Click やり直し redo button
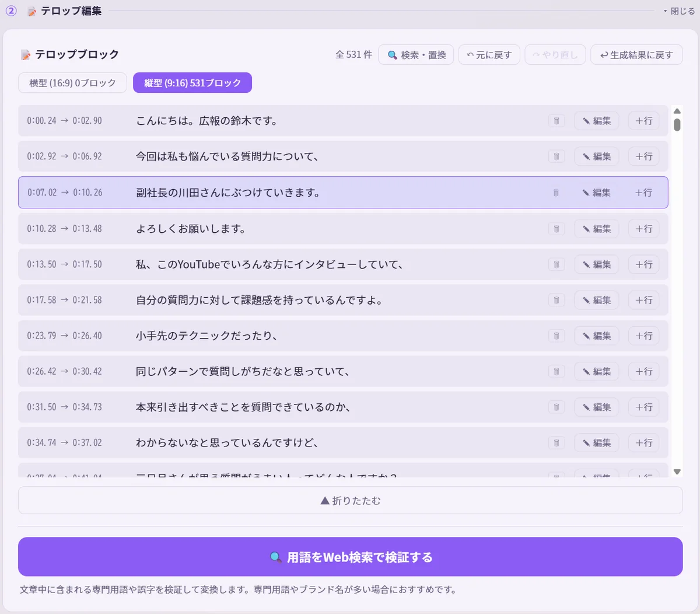700x614 pixels. point(555,55)
